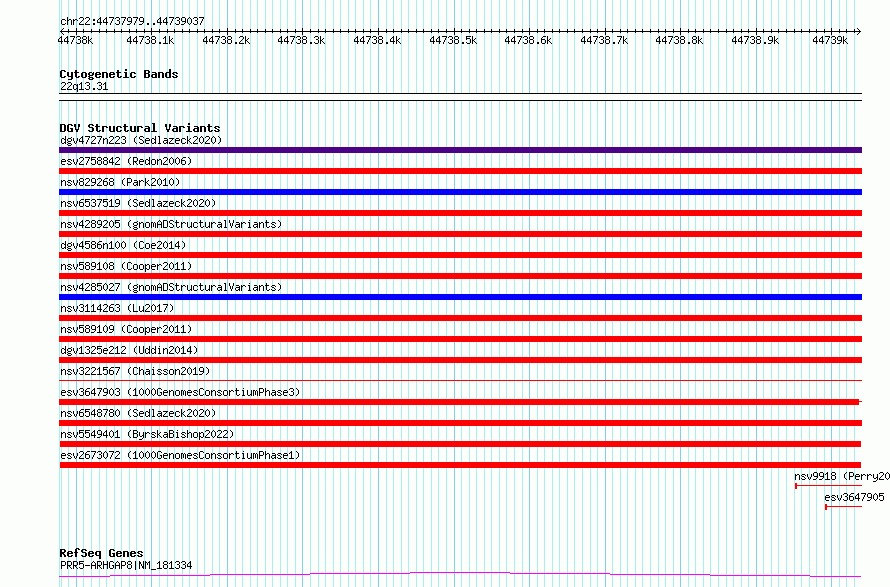Screen dimensions: 890x587
Task: Select the dark purple dgv4727n223 variant bar
Action: click(460, 150)
